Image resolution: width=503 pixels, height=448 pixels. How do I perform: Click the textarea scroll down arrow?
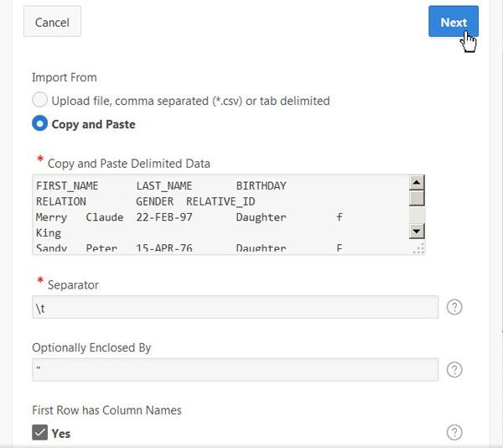(417, 231)
